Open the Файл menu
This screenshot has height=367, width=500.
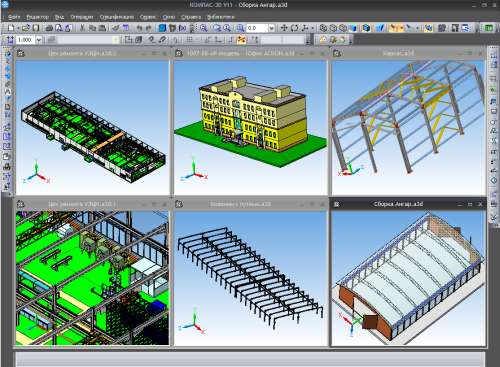pos(14,17)
